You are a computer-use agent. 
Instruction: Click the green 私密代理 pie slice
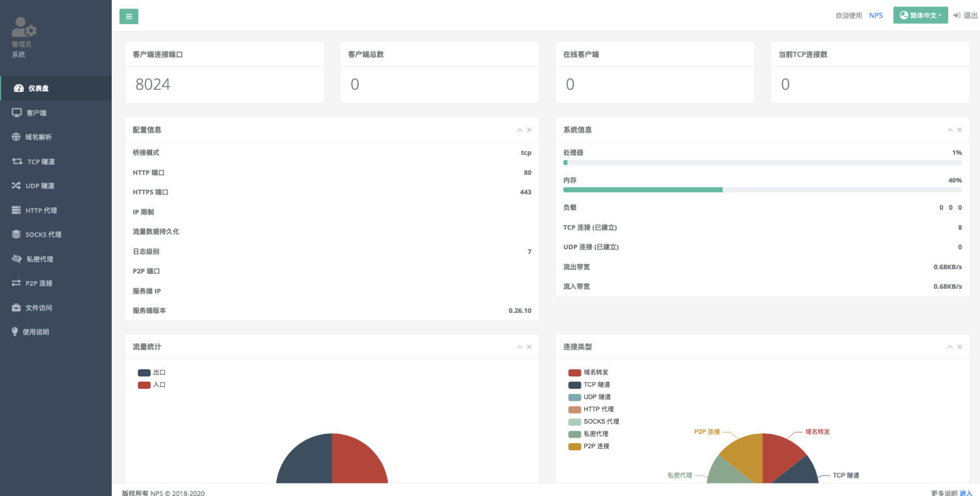coord(724,472)
